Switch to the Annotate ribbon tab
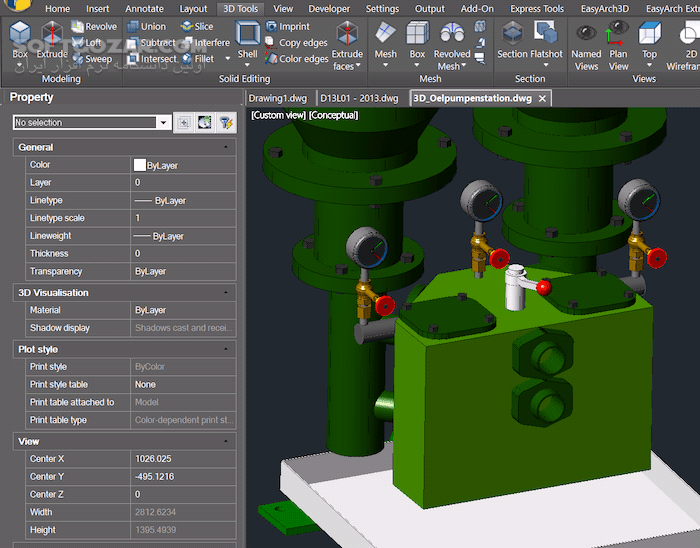The height and width of the screenshot is (548, 700). (x=144, y=9)
